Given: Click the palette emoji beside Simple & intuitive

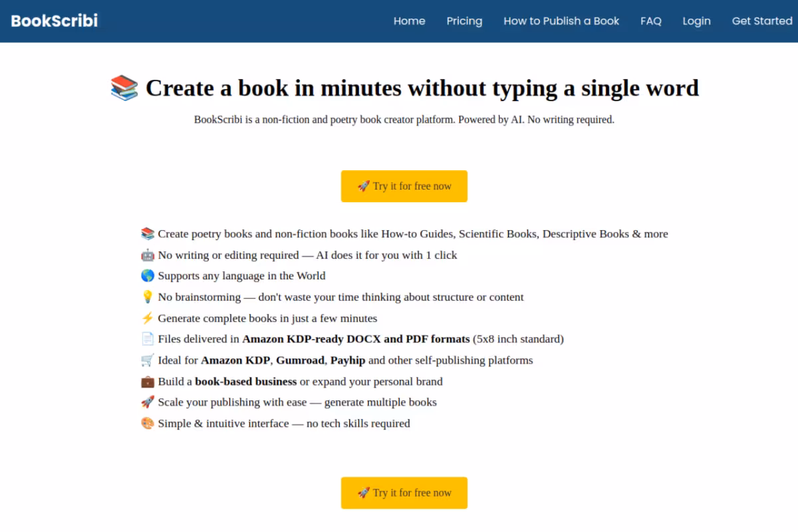Looking at the screenshot, I should pos(148,423).
